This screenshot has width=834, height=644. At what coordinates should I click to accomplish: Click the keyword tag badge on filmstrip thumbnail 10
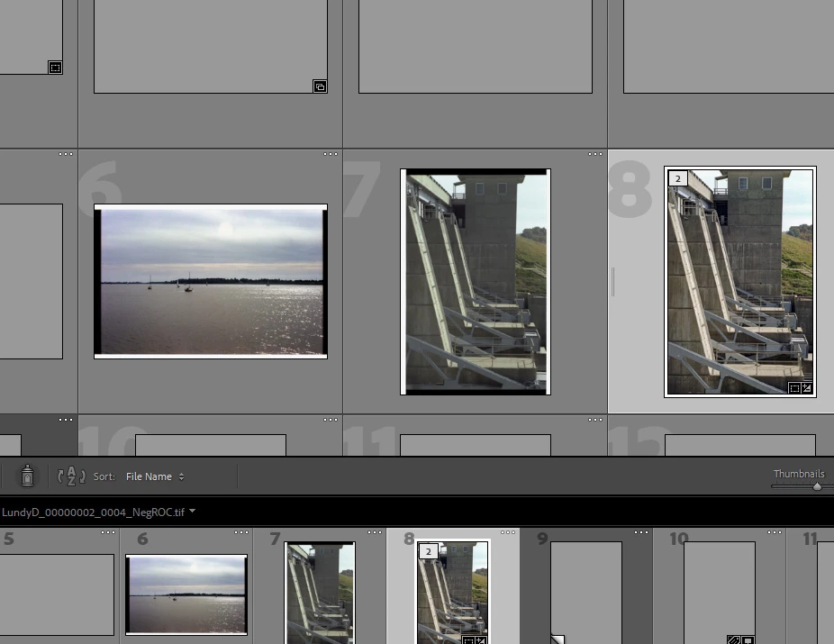(x=733, y=640)
